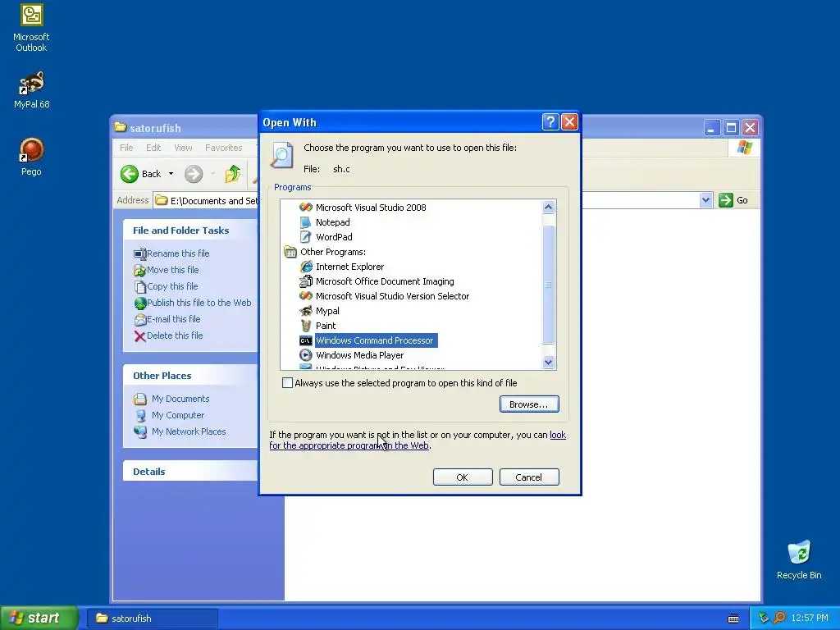Click the red Delete this file icon
This screenshot has width=840, height=630.
(139, 336)
